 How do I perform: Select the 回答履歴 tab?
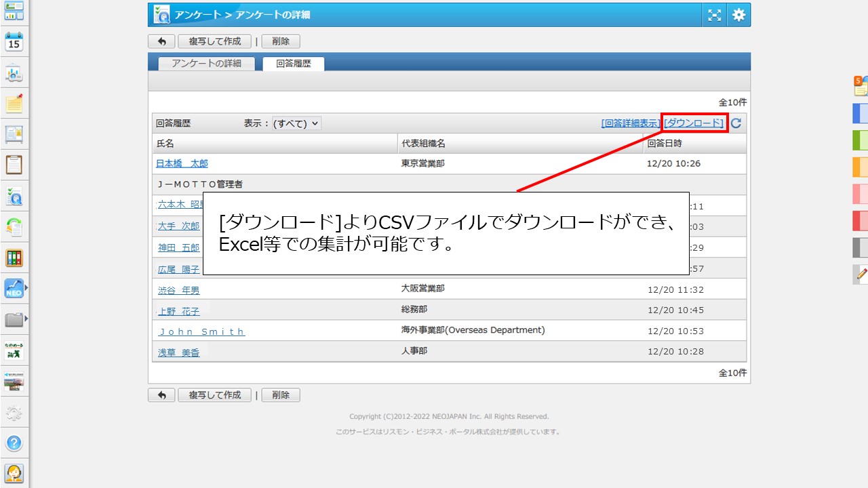click(x=294, y=64)
